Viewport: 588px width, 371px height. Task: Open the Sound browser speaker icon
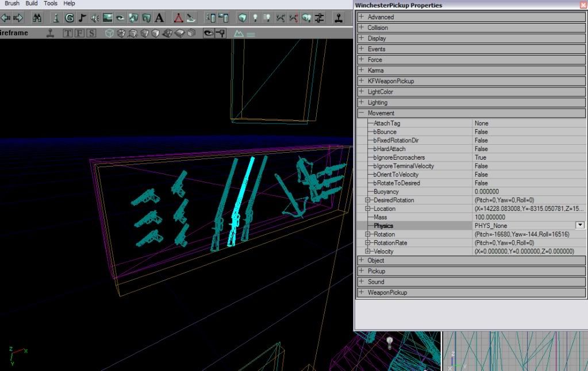pos(95,18)
